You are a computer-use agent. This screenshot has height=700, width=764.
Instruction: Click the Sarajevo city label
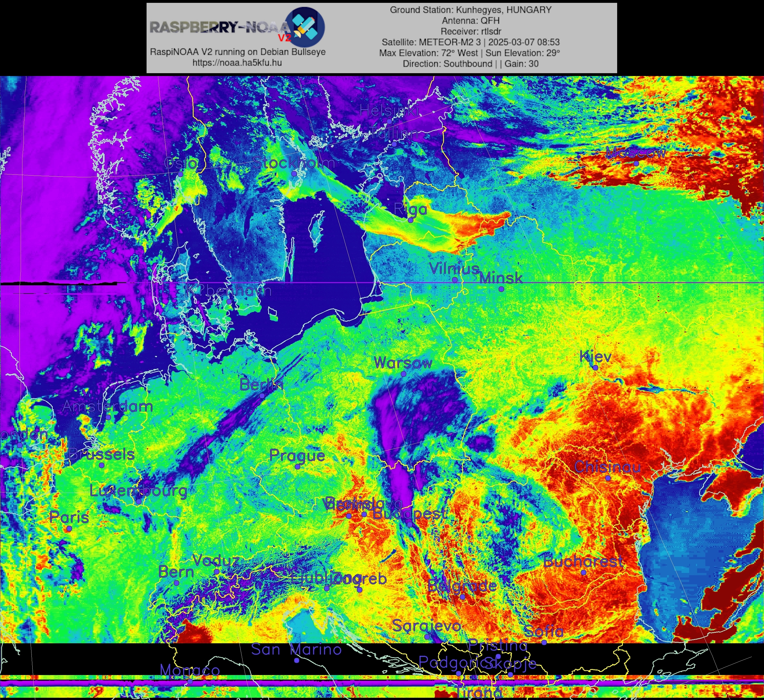[x=427, y=627]
